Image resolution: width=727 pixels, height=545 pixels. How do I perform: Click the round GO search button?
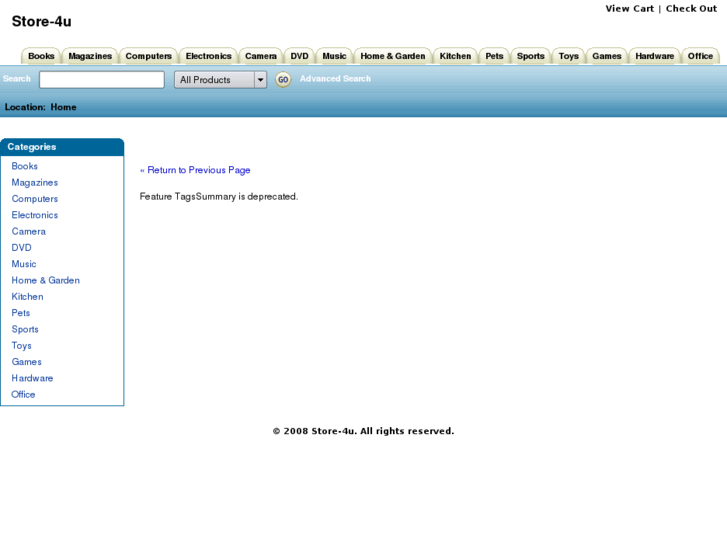283,79
